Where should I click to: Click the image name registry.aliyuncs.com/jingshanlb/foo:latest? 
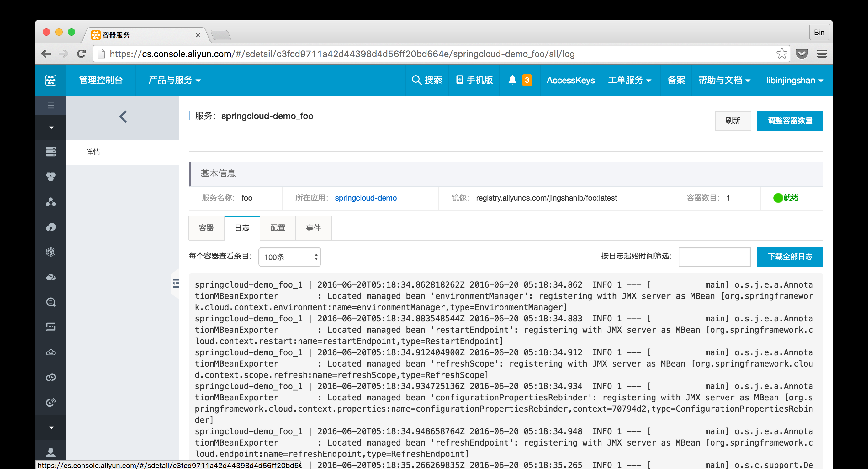[x=546, y=198]
